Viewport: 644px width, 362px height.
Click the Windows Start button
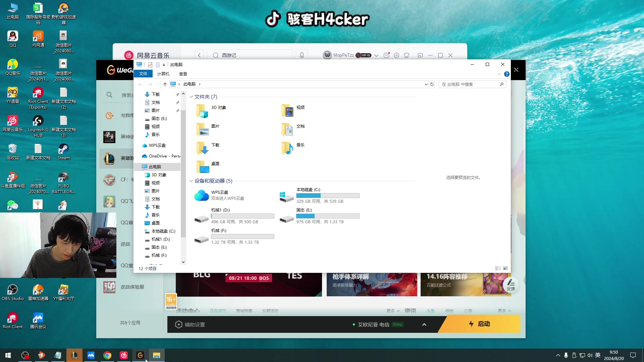8,355
